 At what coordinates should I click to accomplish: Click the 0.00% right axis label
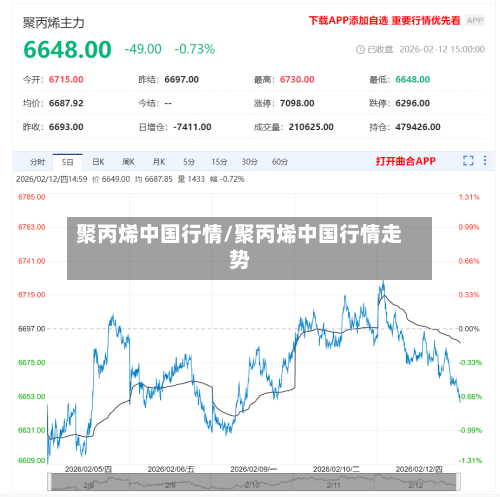tap(469, 329)
